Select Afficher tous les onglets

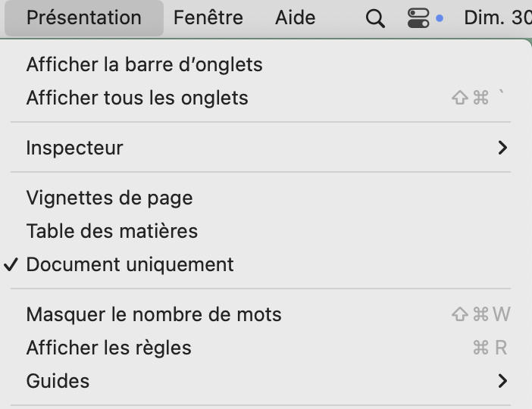tap(137, 98)
